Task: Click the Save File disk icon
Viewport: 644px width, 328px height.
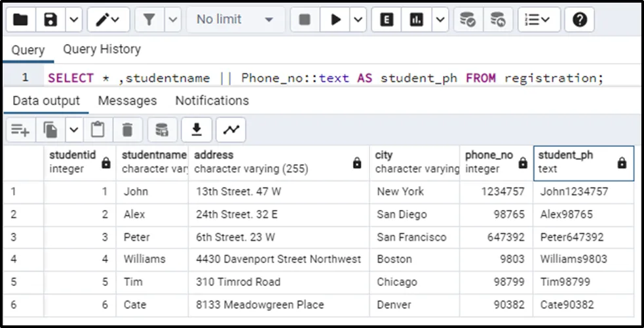Action: coord(50,20)
